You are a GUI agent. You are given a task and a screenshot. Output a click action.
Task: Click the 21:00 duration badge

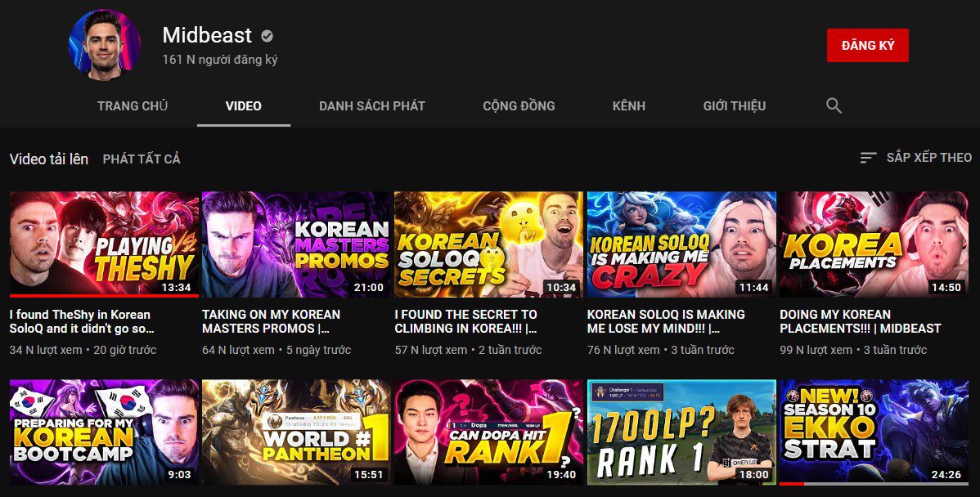pyautogui.click(x=369, y=287)
